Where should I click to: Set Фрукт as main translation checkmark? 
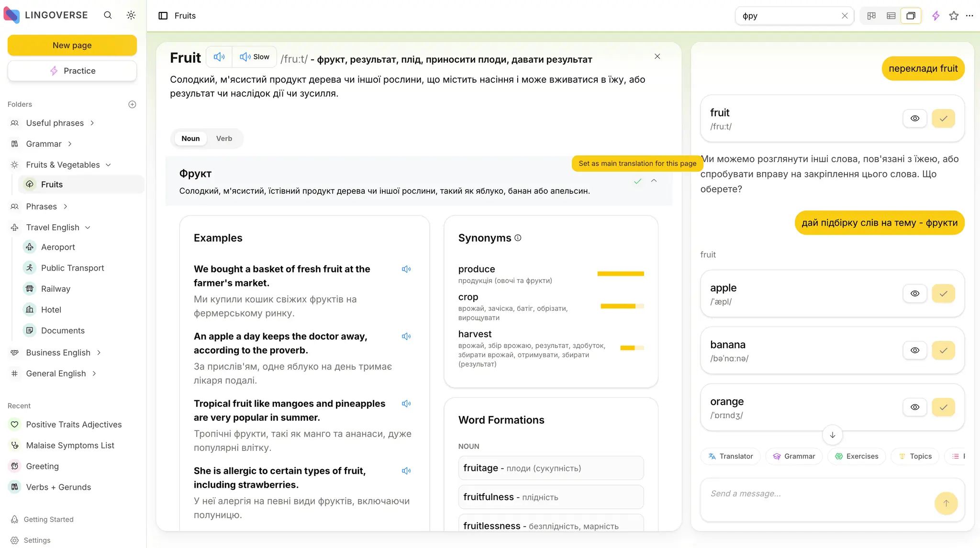click(x=637, y=181)
